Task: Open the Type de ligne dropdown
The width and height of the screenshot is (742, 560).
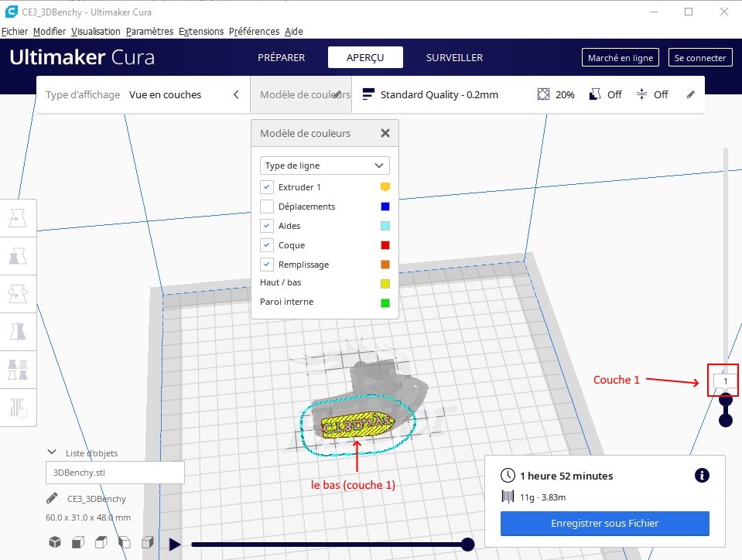Action: [x=325, y=166]
